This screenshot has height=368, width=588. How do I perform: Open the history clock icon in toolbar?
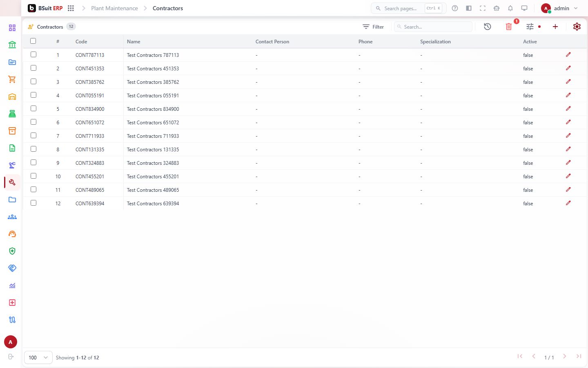coord(488,27)
